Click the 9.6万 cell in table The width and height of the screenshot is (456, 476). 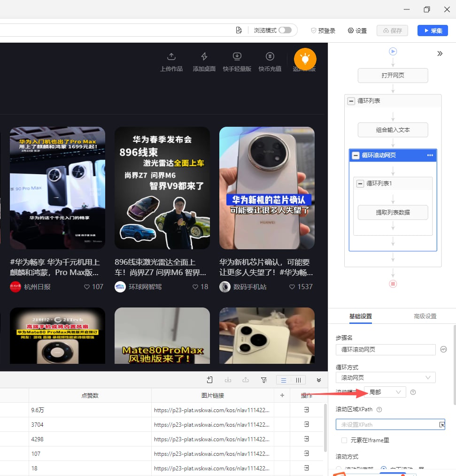(x=90, y=410)
